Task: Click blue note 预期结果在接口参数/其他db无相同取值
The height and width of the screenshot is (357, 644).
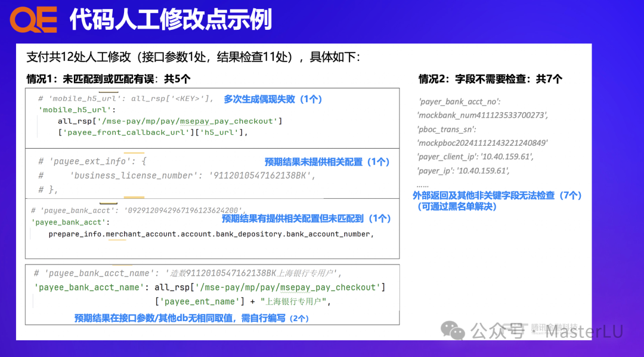Action: click(192, 318)
